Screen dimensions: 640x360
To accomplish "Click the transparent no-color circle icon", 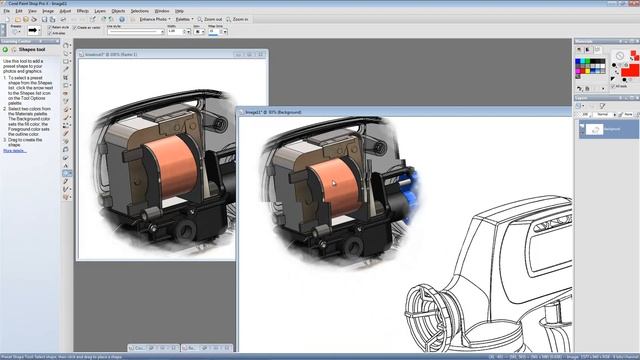I will 620,56.
